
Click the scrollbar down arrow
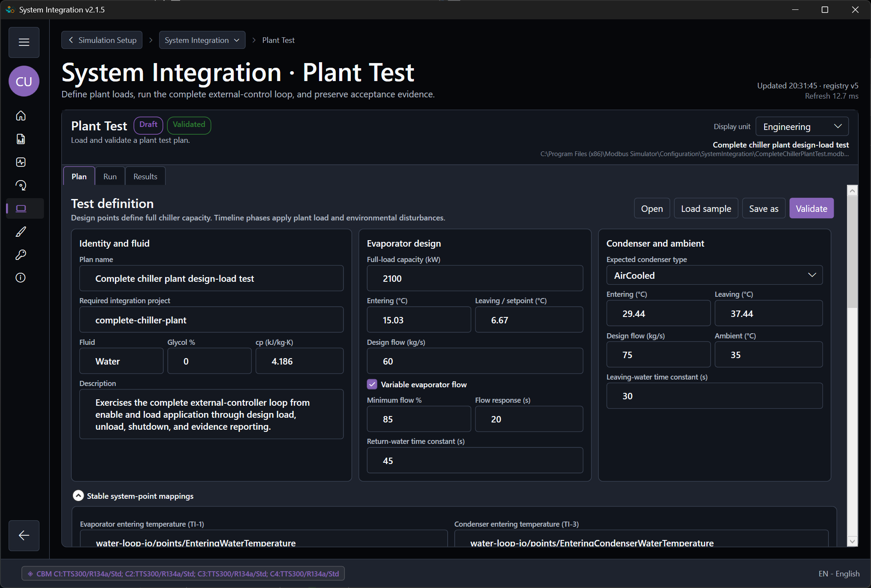853,541
